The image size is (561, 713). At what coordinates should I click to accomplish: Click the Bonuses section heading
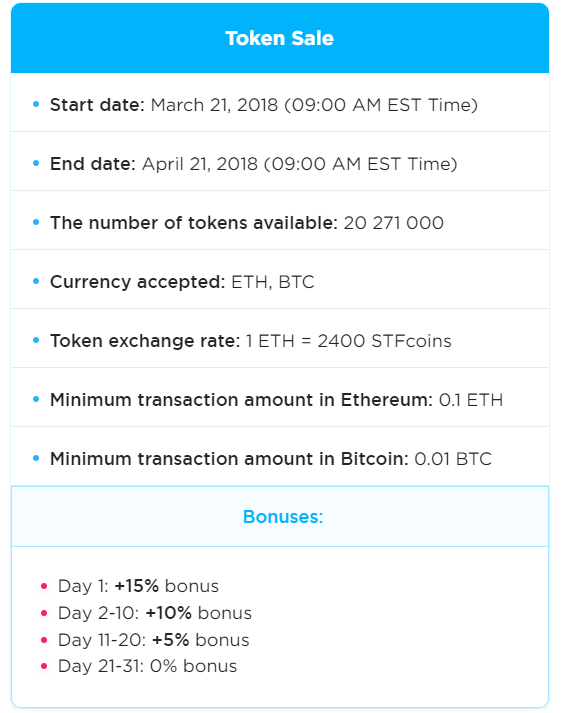pyautogui.click(x=283, y=517)
